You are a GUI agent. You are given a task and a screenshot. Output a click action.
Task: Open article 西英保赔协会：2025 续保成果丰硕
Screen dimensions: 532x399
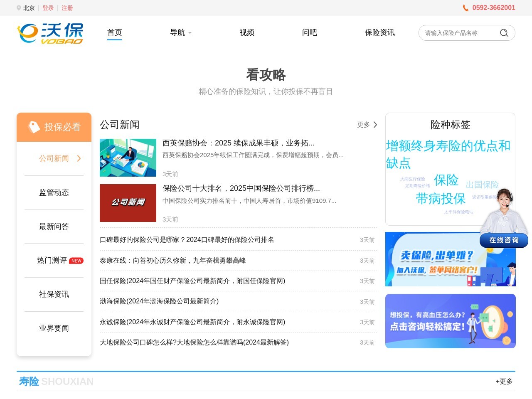tap(239, 143)
